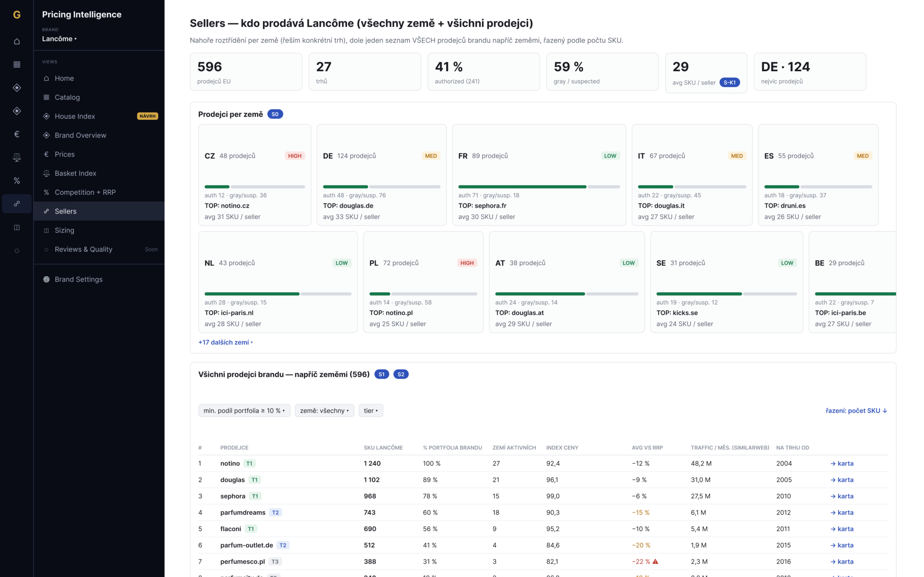Click the Brand Settings gear icon
Viewport: 924px width, 577px height.
(46, 279)
